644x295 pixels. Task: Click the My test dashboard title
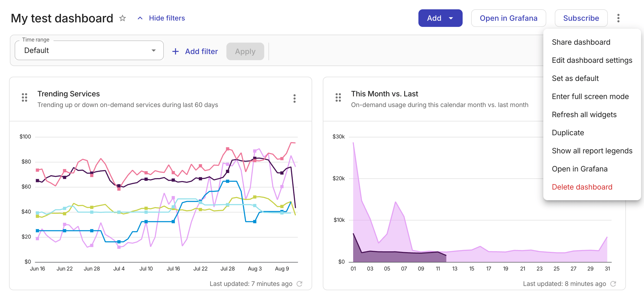coord(62,18)
